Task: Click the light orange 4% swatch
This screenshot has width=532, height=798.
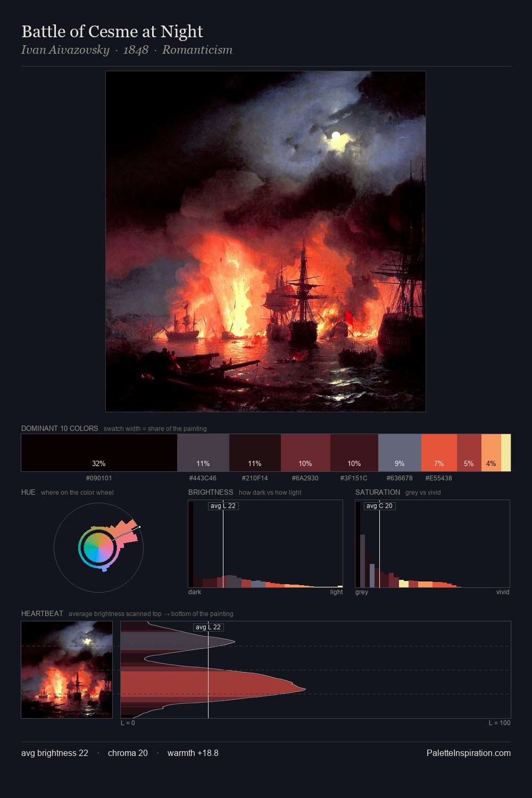Action: 491,453
